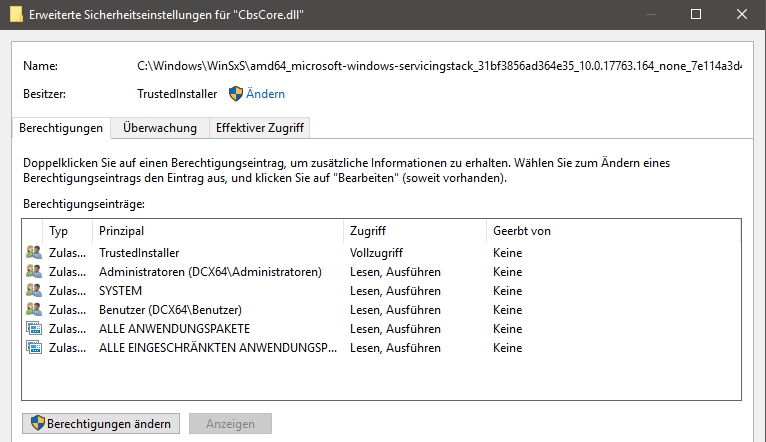This screenshot has height=442, width=766.
Task: Select the TrustedInstaller principal entry
Action: click(139, 253)
